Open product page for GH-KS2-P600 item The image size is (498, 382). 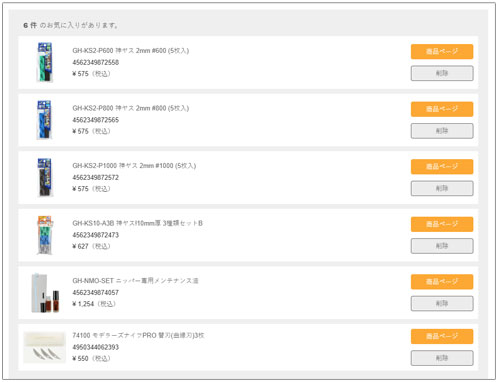pyautogui.click(x=442, y=52)
